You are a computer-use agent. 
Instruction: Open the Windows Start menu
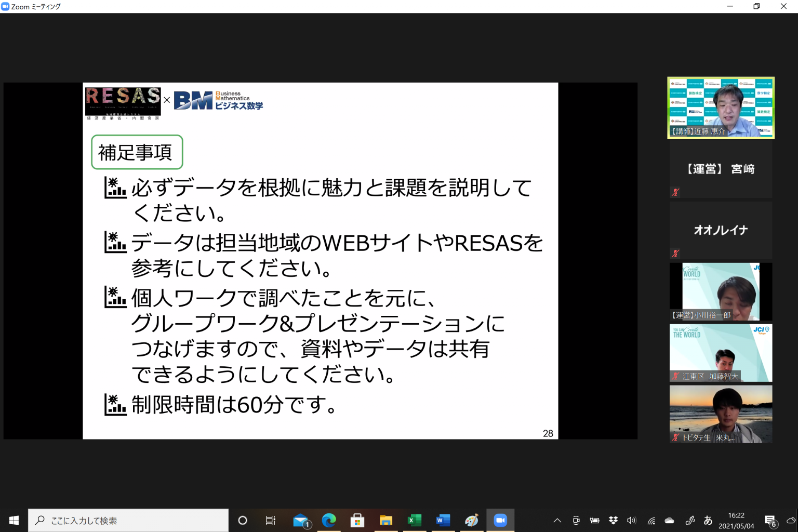(14, 520)
